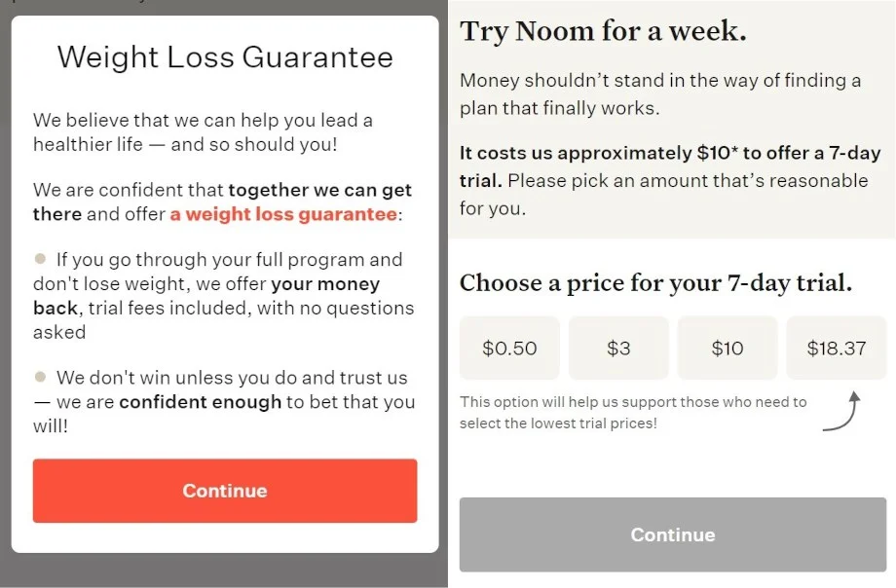Screen dimensions: 896x588
Task: Click the lowest trial prices helper text
Action: [x=633, y=412]
